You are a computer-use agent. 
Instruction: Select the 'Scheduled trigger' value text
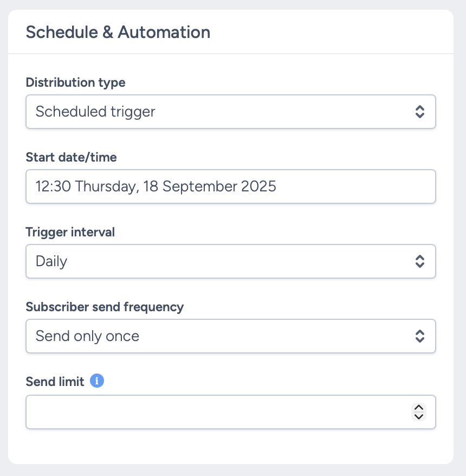(95, 112)
